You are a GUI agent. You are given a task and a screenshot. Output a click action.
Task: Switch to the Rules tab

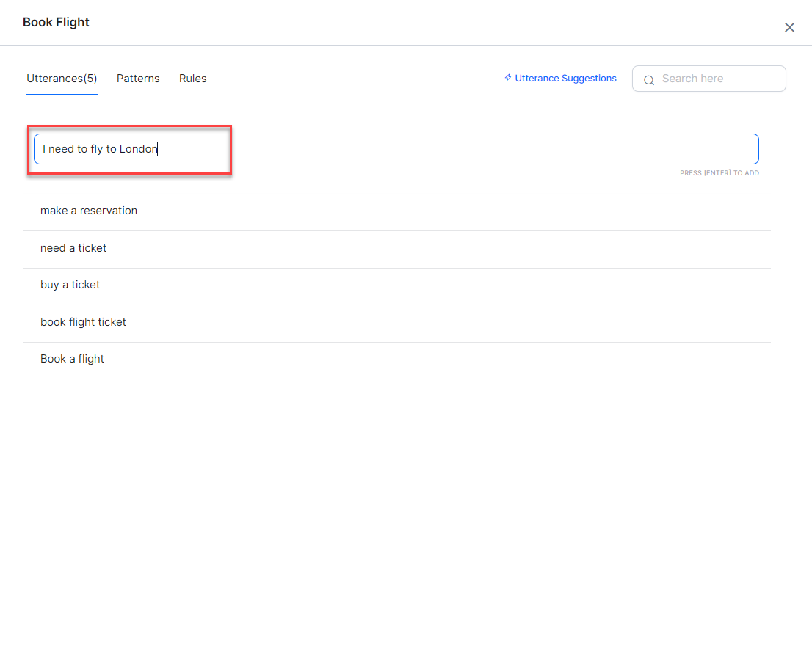(193, 79)
